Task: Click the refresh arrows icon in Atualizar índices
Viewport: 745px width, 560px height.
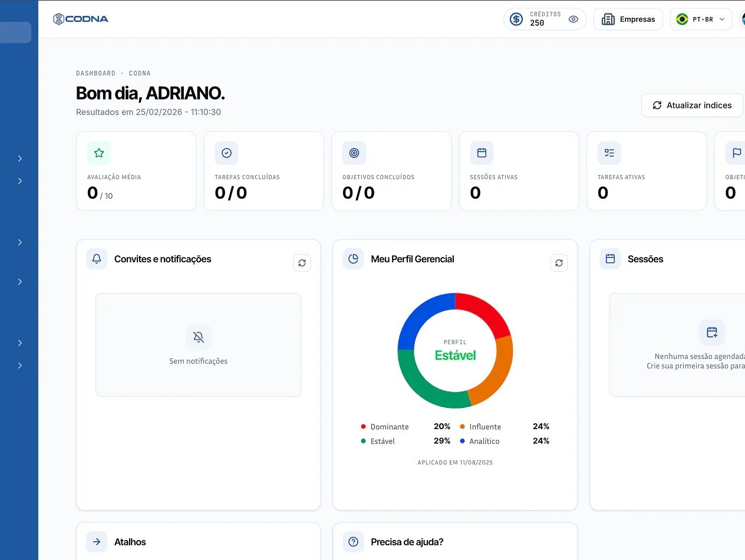Action: coord(657,105)
